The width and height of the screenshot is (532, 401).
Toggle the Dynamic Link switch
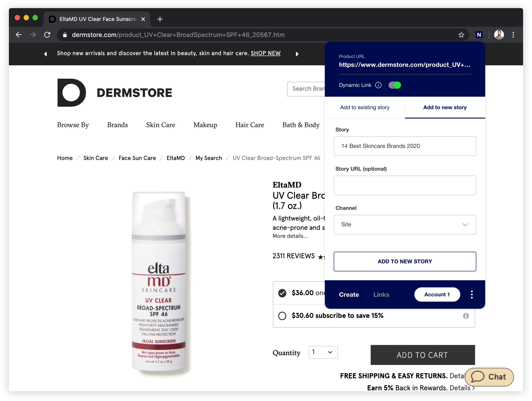click(x=395, y=85)
